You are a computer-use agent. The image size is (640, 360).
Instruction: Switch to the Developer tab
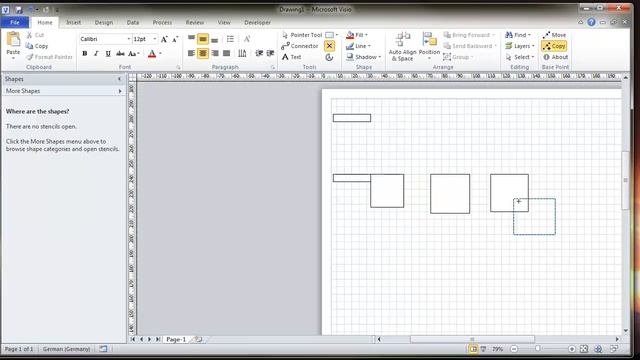point(257,22)
